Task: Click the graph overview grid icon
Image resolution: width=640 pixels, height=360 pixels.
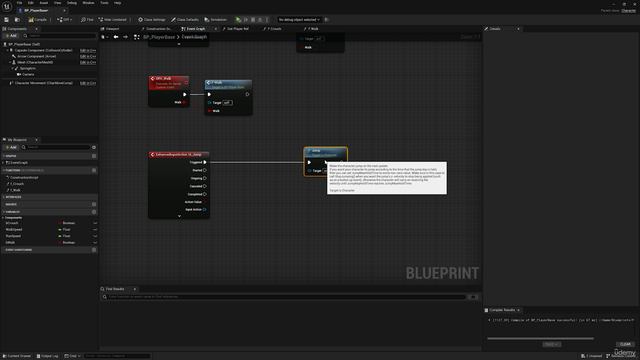Action: 137,37
